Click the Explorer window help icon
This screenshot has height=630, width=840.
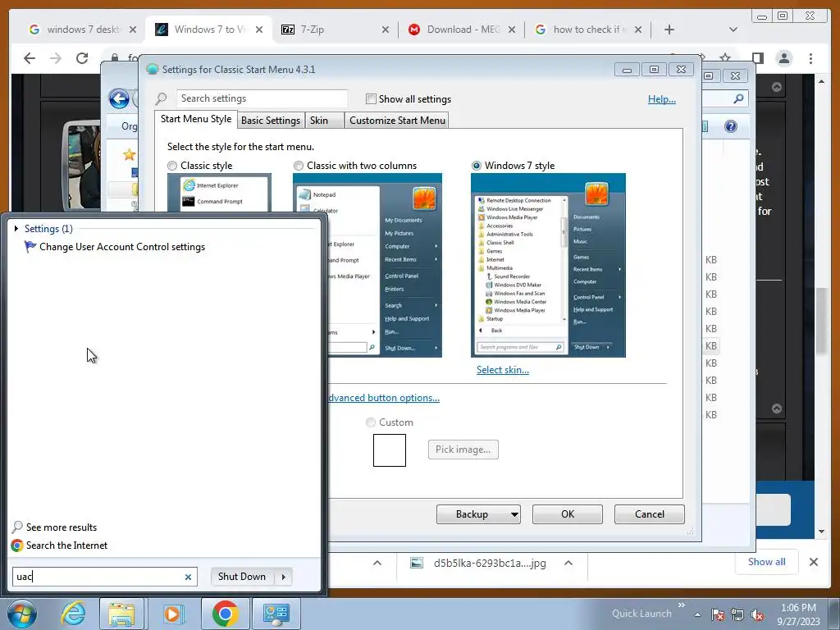point(730,126)
